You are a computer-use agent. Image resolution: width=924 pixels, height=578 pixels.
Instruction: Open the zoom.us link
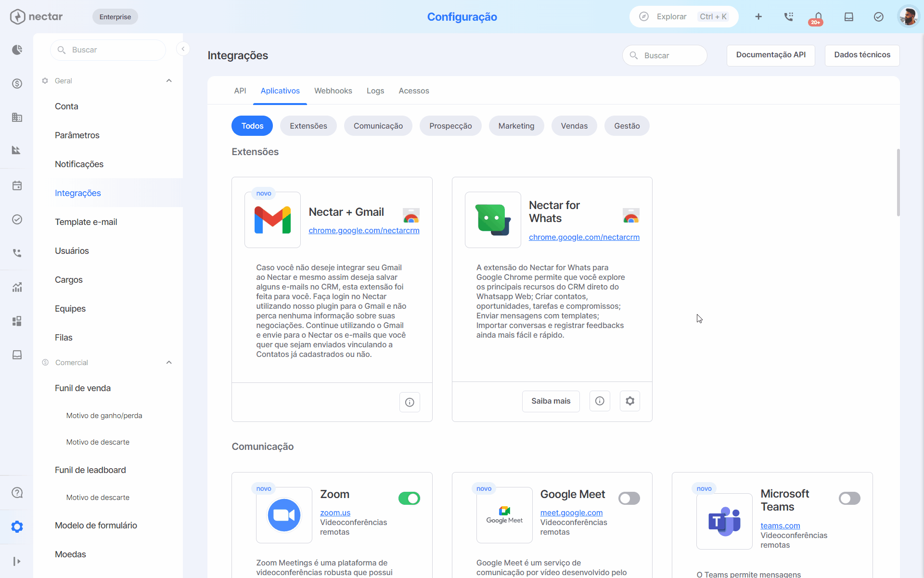click(335, 512)
